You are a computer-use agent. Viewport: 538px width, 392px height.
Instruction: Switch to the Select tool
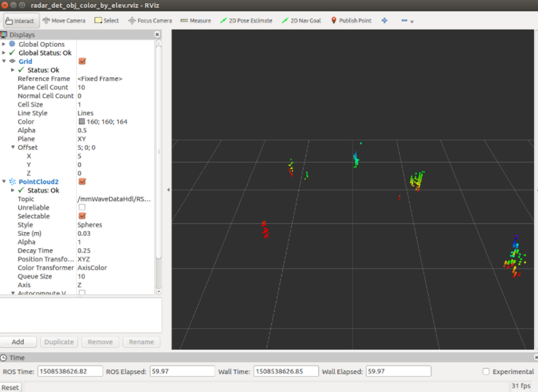pyautogui.click(x=106, y=20)
